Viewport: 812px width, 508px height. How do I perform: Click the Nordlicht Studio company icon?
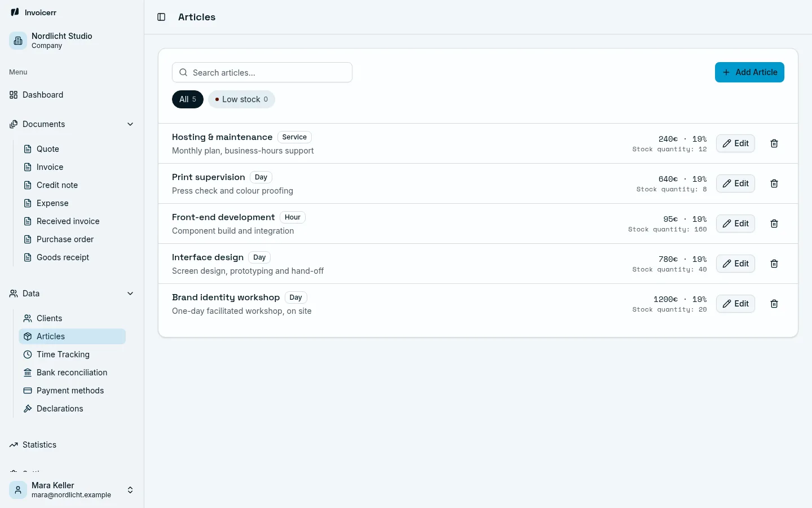click(x=18, y=41)
